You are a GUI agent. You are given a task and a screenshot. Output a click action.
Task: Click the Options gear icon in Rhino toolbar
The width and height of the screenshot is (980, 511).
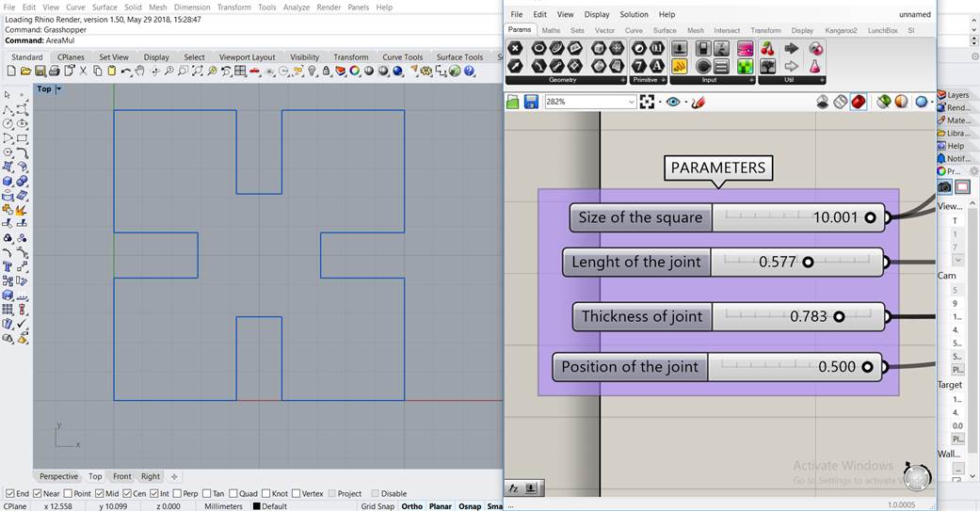coord(426,72)
